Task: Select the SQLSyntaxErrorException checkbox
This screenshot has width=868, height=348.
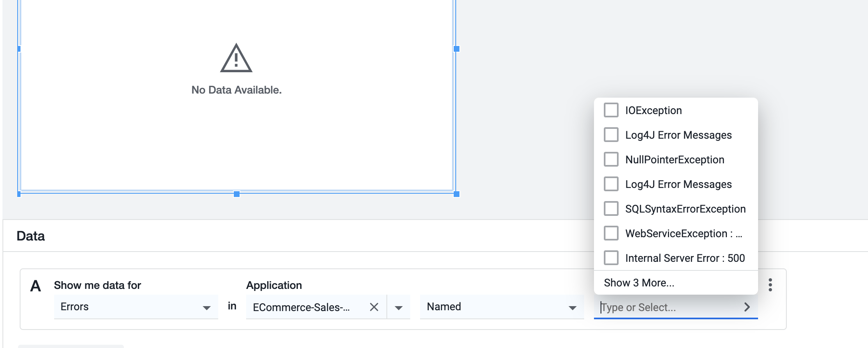Action: [611, 209]
